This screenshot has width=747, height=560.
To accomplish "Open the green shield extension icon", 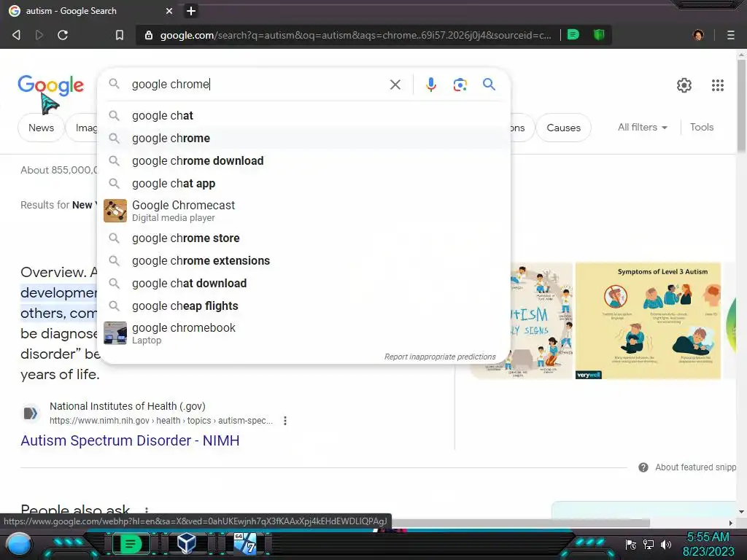I will [x=599, y=34].
